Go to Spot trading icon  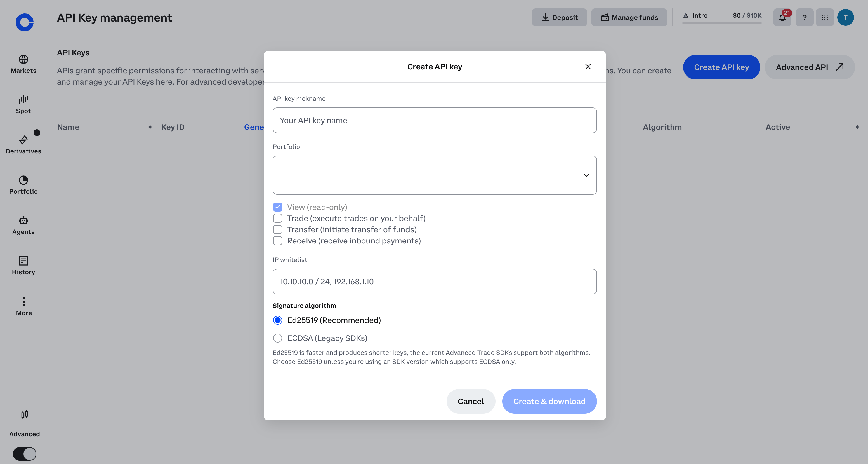click(x=23, y=99)
